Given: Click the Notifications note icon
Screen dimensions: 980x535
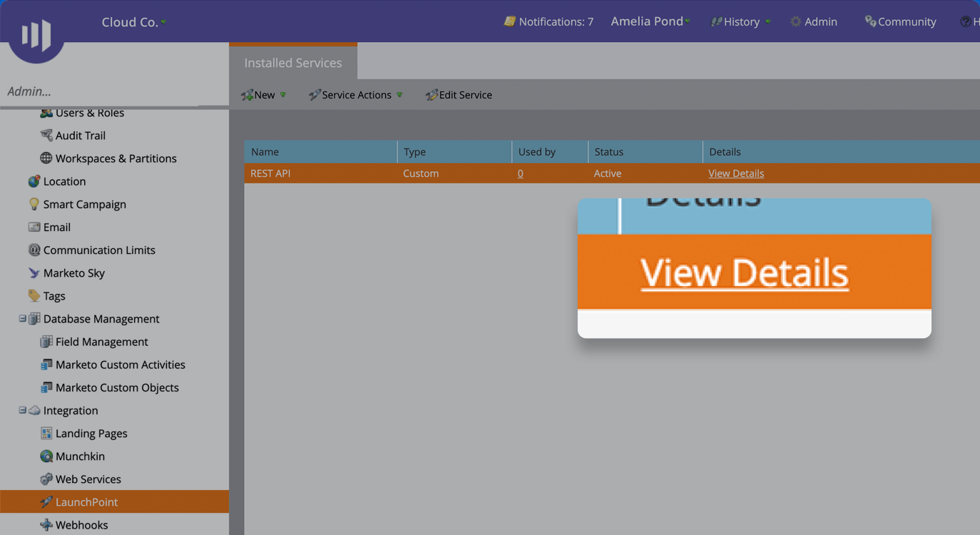Looking at the screenshot, I should click(509, 21).
